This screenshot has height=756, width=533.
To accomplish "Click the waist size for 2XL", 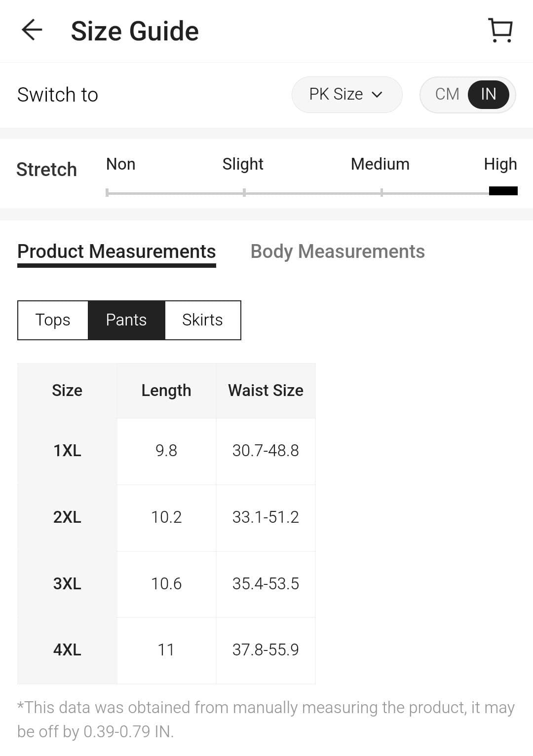I will click(266, 517).
